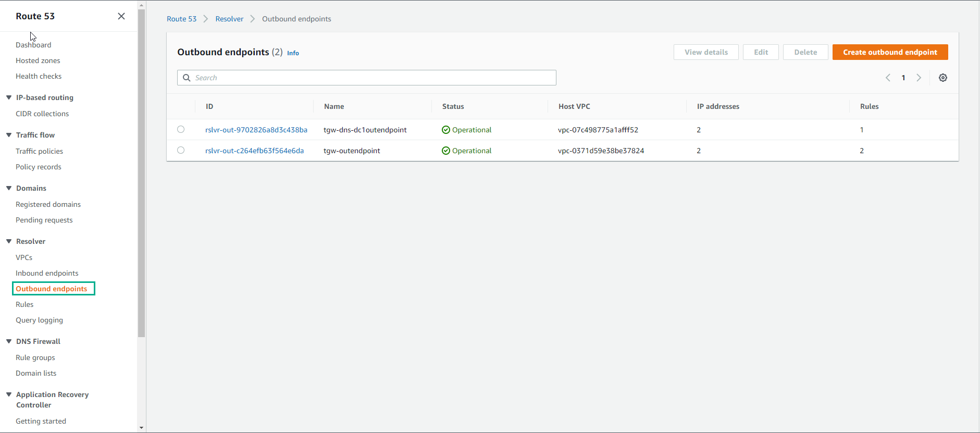980x433 pixels.
Task: Open the Info link beside heading
Action: click(x=293, y=53)
